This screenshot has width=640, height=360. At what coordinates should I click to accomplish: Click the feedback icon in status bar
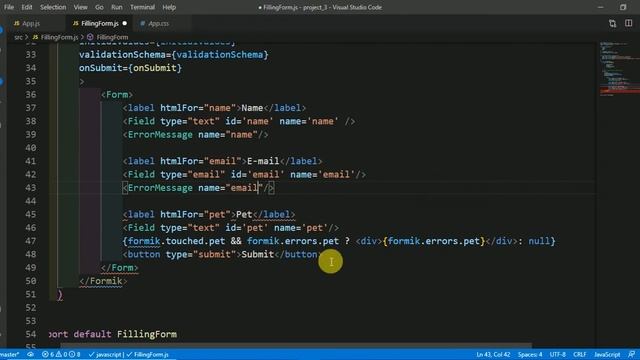tap(631, 355)
